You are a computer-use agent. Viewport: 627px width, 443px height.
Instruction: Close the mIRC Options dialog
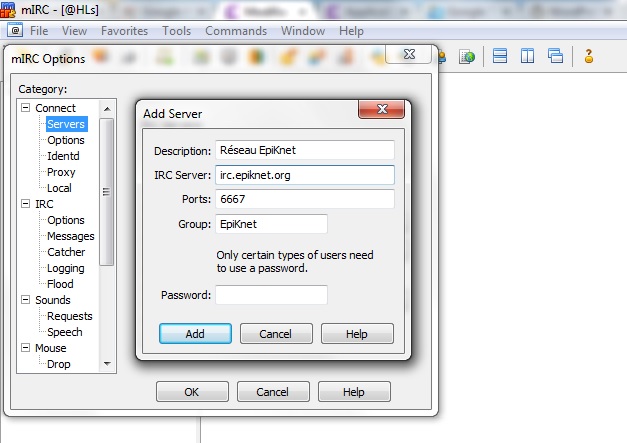click(408, 54)
